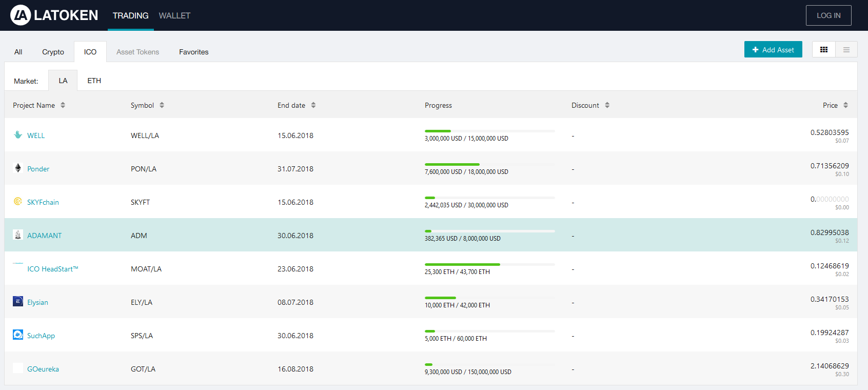Click the WELL project icon
The height and width of the screenshot is (390, 868).
click(x=18, y=135)
